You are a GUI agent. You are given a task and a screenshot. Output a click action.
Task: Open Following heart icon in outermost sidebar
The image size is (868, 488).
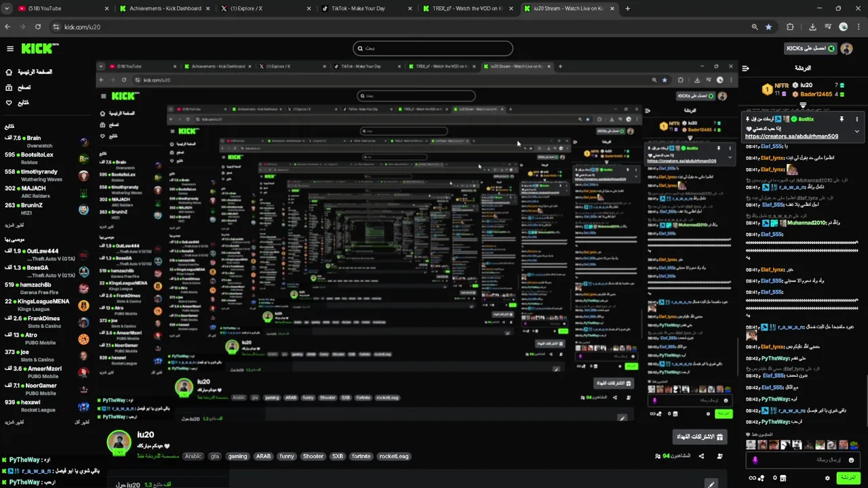click(x=9, y=102)
